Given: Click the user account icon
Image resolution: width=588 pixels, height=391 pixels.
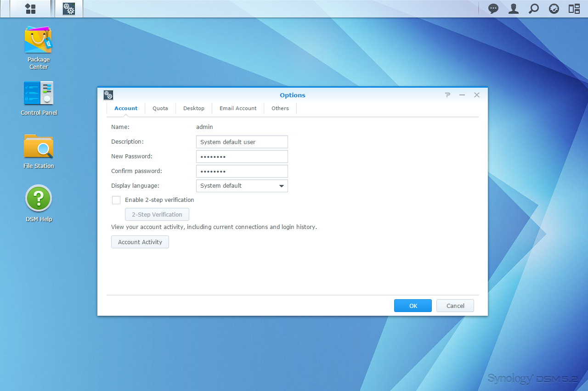Looking at the screenshot, I should (514, 9).
